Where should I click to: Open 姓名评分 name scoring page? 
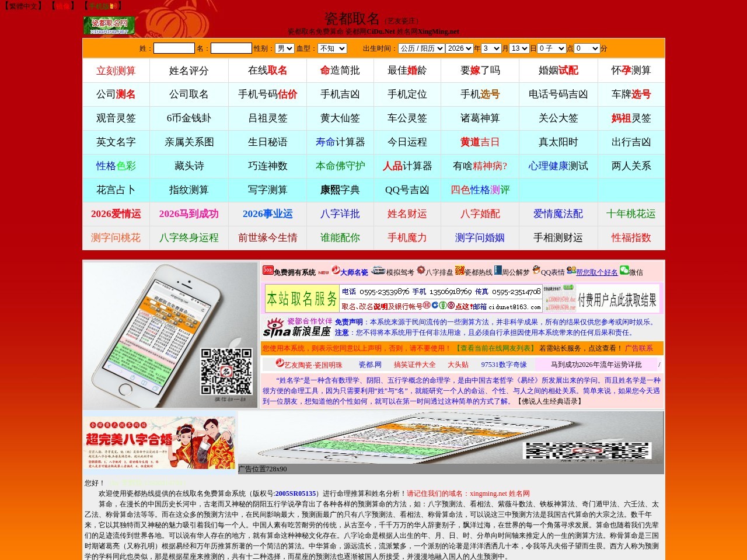(x=188, y=70)
